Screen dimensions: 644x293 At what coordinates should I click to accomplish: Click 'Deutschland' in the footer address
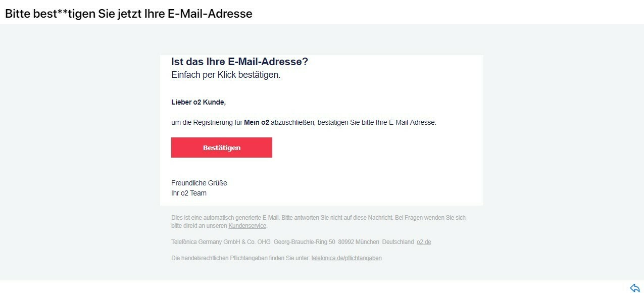(x=398, y=242)
